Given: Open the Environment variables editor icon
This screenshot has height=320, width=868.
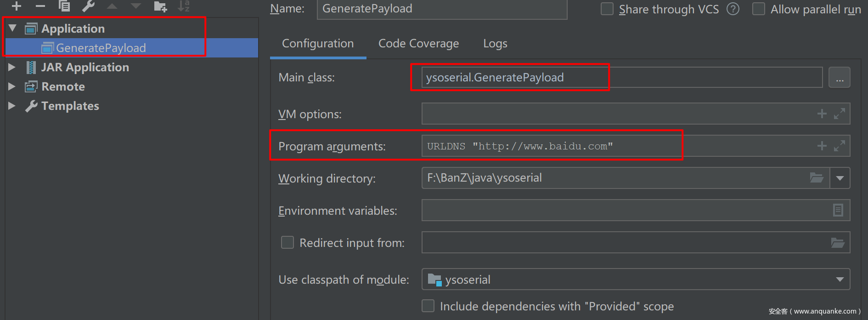Looking at the screenshot, I should [838, 210].
